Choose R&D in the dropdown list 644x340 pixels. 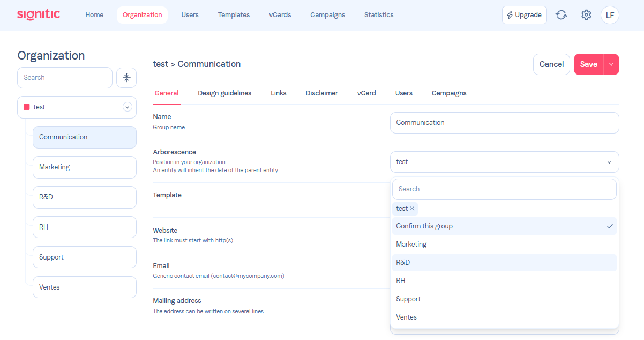click(x=505, y=263)
